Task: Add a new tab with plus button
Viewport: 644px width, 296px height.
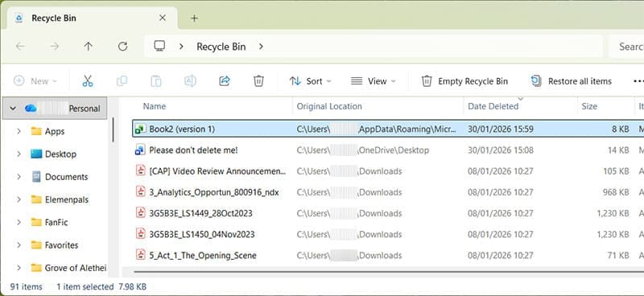Action: (194, 18)
